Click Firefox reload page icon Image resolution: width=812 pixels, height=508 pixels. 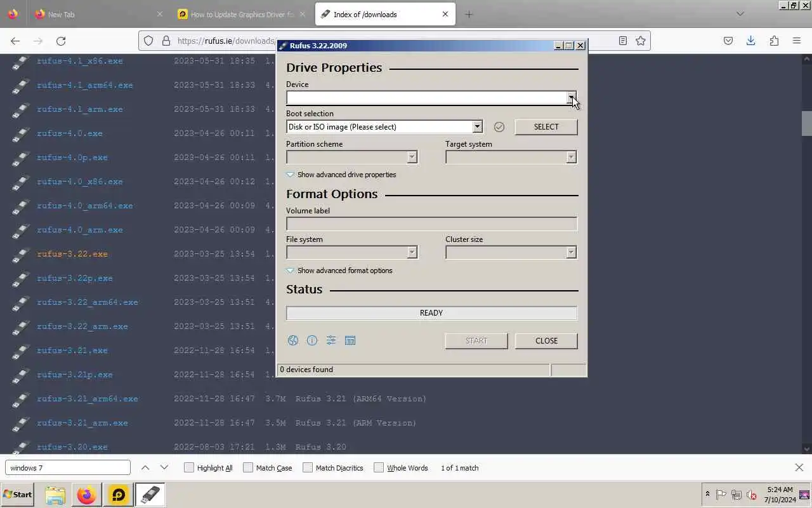click(x=61, y=41)
